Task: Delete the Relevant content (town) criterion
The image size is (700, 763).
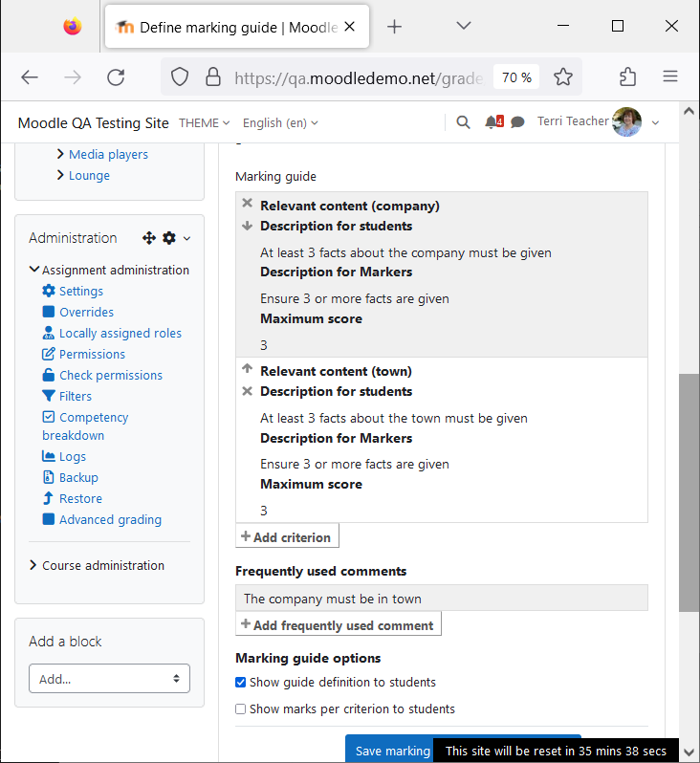Action: [x=248, y=391]
